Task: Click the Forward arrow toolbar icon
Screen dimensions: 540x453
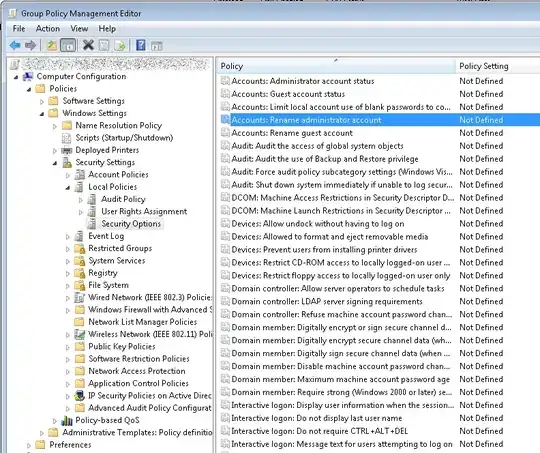Action: 30,45
